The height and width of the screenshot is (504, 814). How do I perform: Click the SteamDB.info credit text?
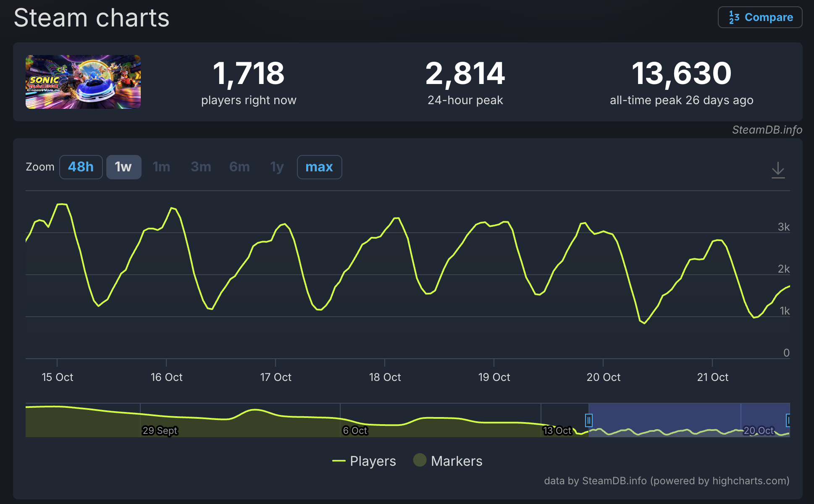[767, 130]
